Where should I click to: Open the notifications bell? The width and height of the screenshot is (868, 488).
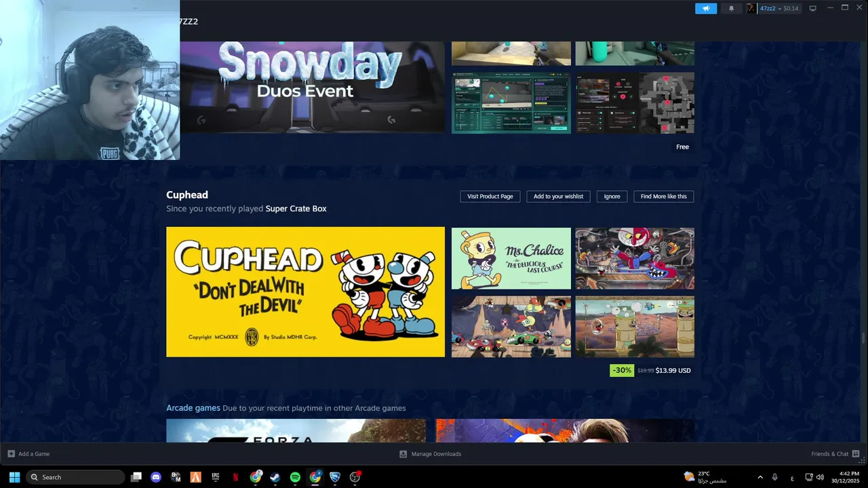point(731,9)
